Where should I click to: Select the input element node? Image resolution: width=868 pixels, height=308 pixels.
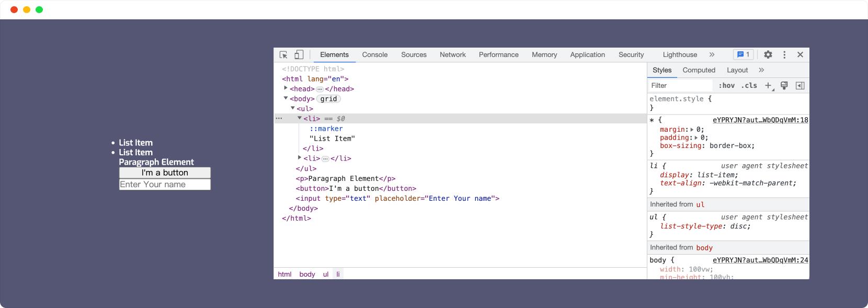click(397, 198)
